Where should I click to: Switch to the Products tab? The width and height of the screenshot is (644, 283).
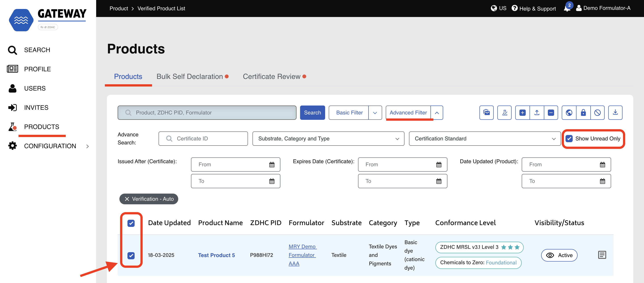tap(128, 76)
